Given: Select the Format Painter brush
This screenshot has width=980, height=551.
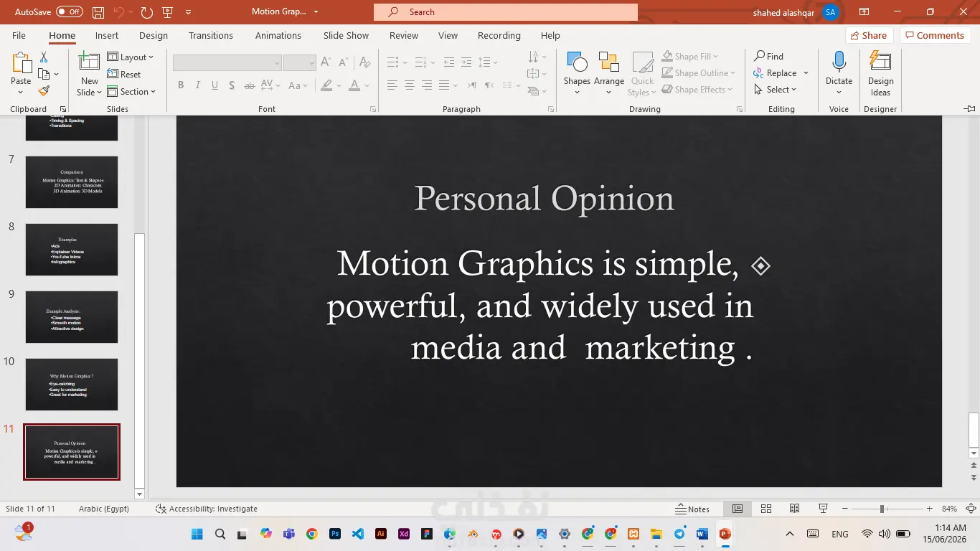Looking at the screenshot, I should point(44,91).
